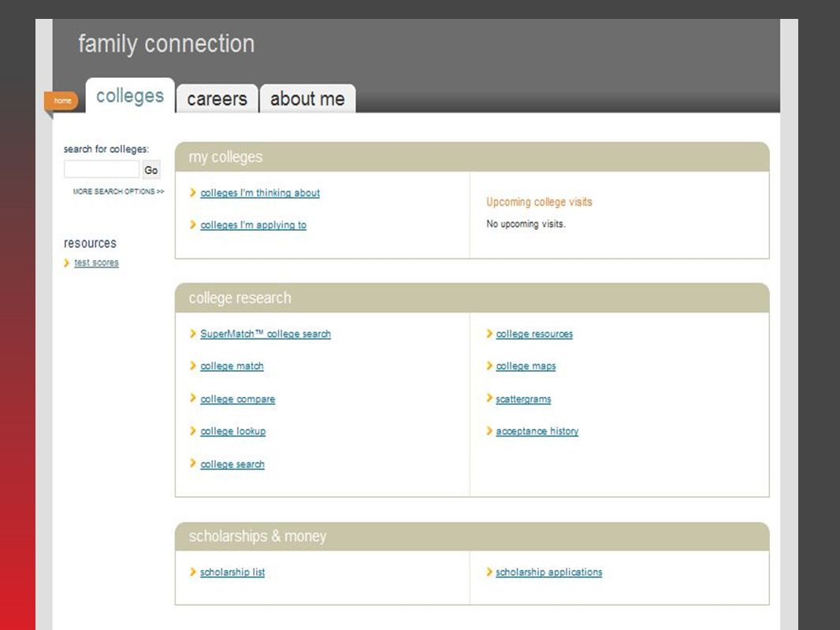This screenshot has width=840, height=630.
Task: Open colleges I'm applying to link
Action: pos(254,224)
